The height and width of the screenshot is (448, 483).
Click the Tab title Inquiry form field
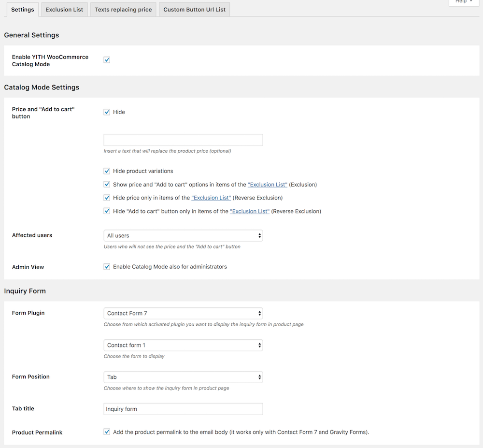tap(183, 409)
